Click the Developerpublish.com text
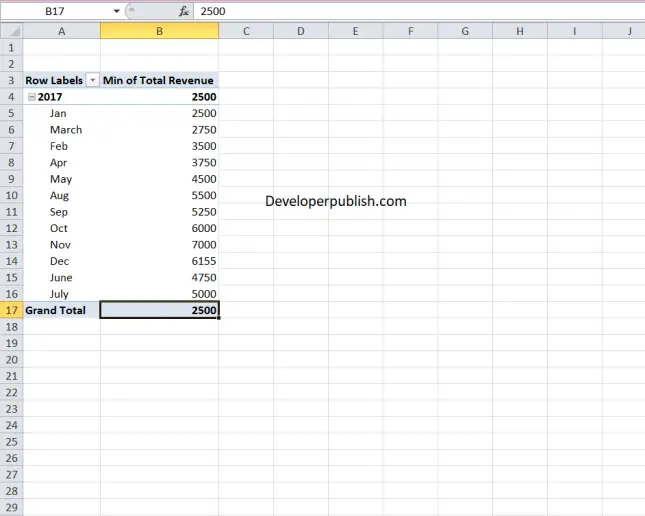This screenshot has height=516, width=645. [336, 201]
